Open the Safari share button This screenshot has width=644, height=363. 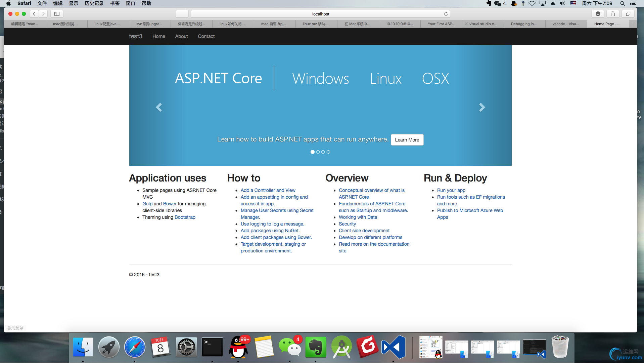coord(613,14)
